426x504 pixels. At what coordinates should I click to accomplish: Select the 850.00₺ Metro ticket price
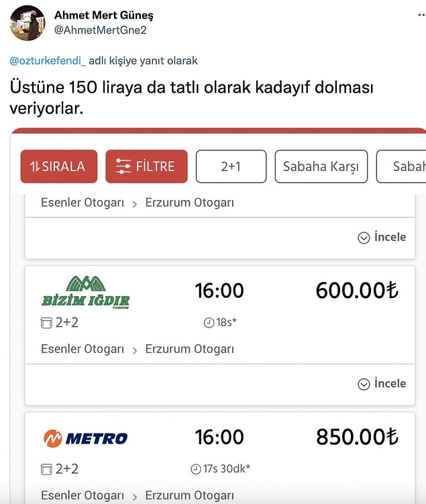357,437
